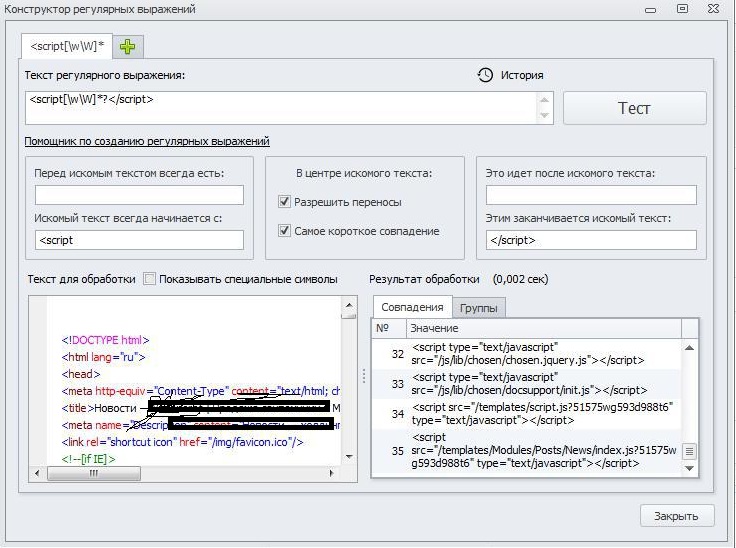
Task: Select match row 35 Posts/News/index.js
Action: [526, 451]
